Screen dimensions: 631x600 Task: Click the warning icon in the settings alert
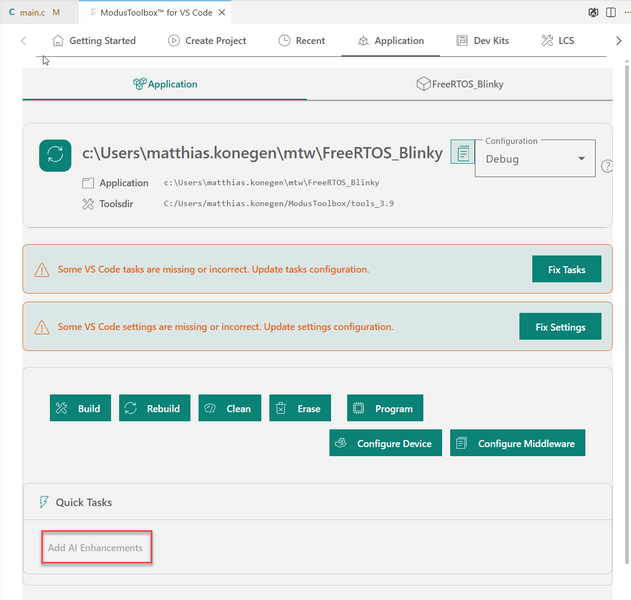click(x=42, y=327)
